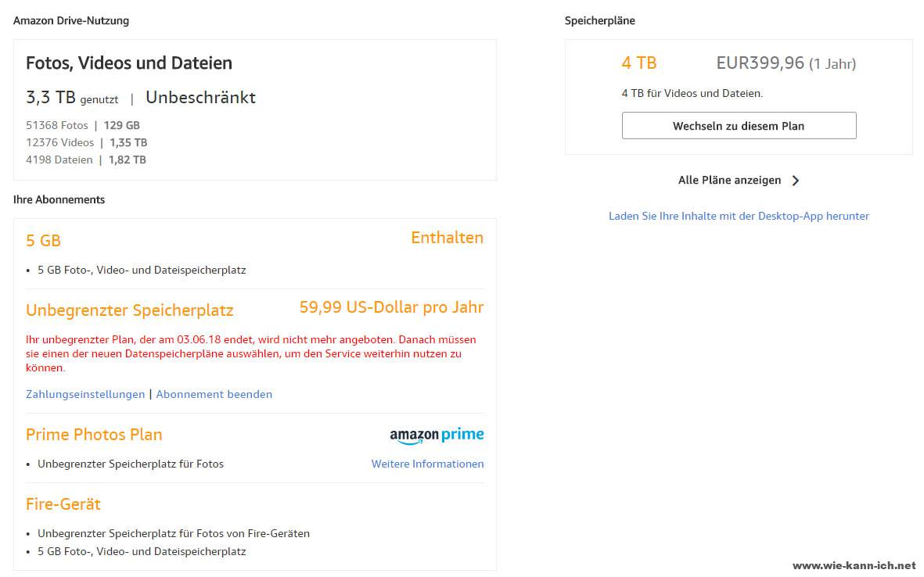The height and width of the screenshot is (577, 924).
Task: Select the Fire-Gerät subscription entry
Action: tap(63, 504)
